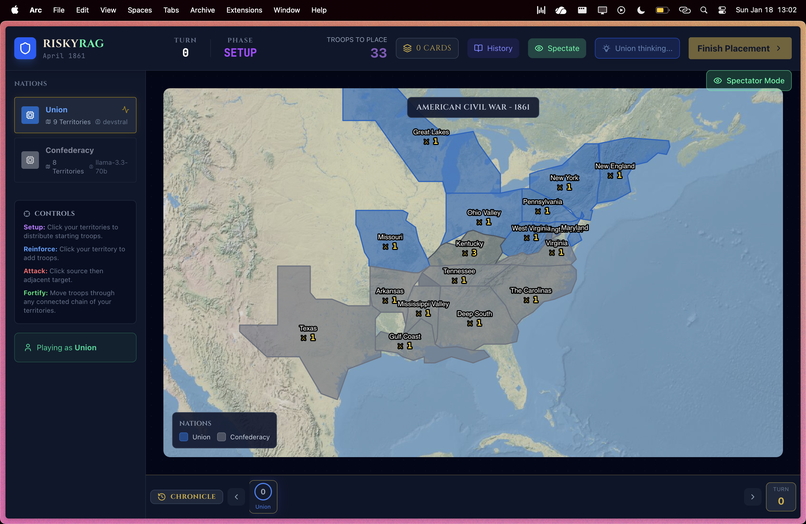The height and width of the screenshot is (524, 806).
Task: Click the screen record icon in menu bar
Action: tap(621, 10)
